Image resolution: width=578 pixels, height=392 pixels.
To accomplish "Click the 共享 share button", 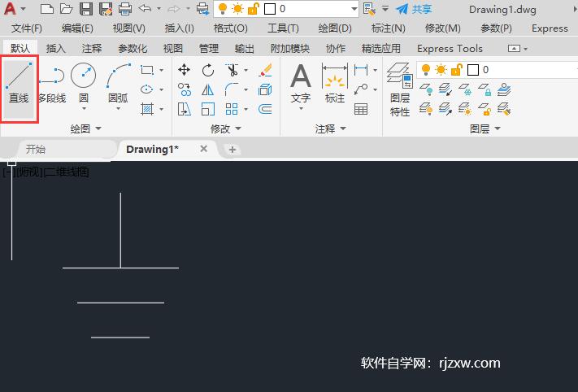I will (x=414, y=9).
